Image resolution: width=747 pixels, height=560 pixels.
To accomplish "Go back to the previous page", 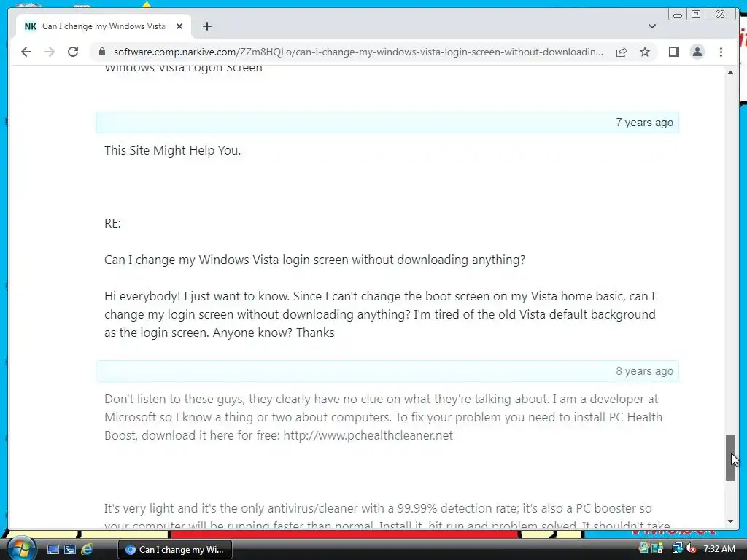I will [x=26, y=52].
